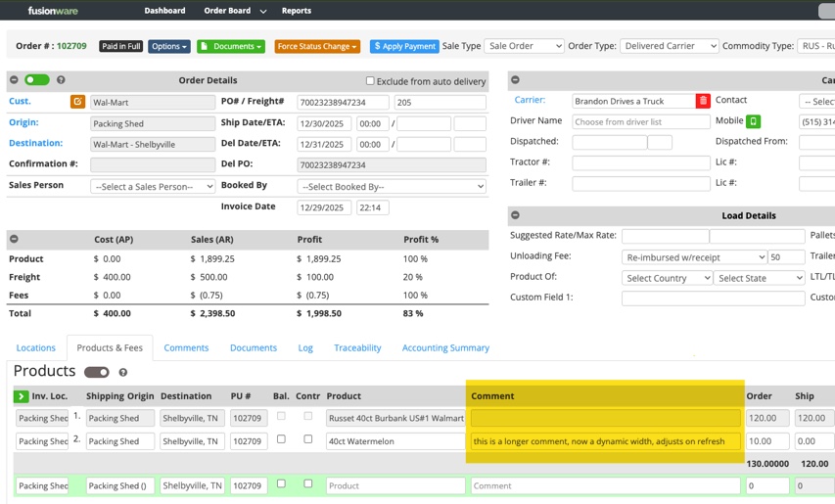835x504 pixels.
Task: Switch to the Traceability tab
Action: click(x=357, y=347)
